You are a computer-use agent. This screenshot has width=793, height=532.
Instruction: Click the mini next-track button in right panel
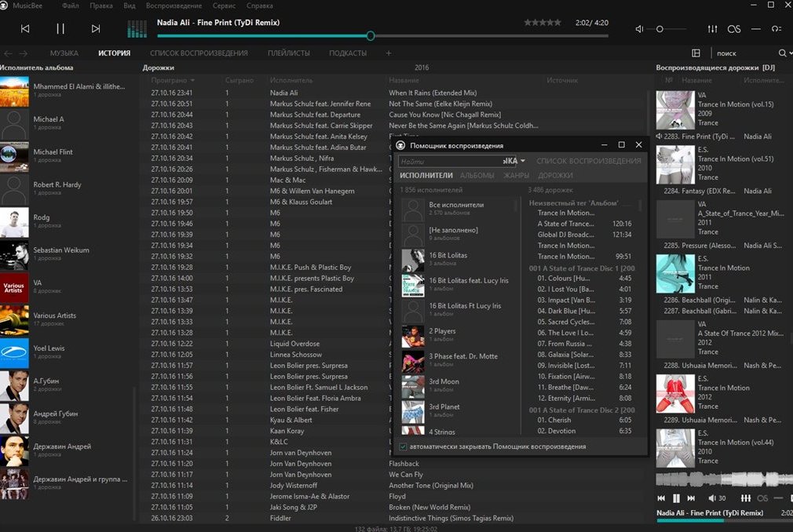coord(691,498)
